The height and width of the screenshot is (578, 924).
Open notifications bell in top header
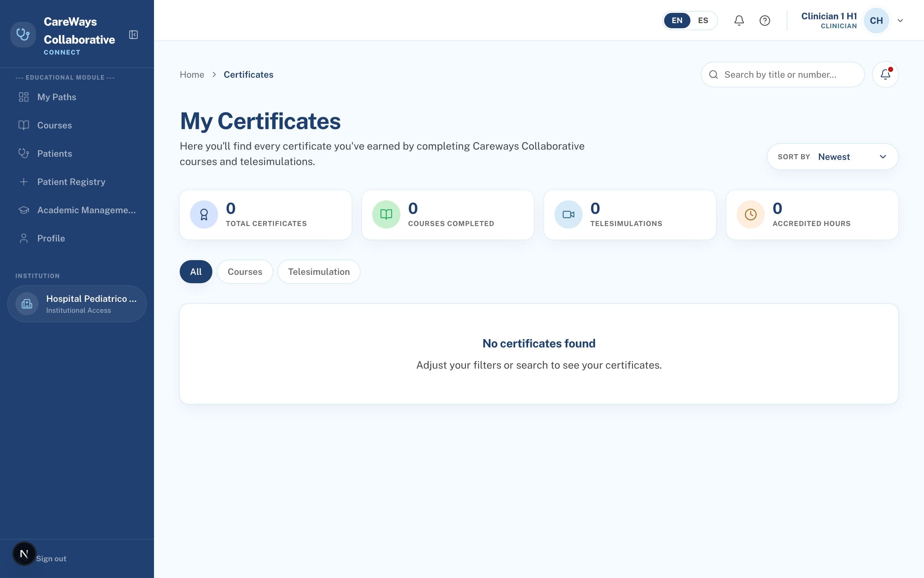(739, 21)
